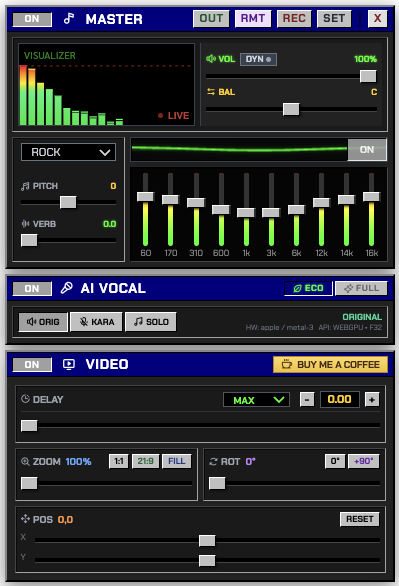Click the VISUALIZER spectrum display
The image size is (399, 586).
click(106, 84)
